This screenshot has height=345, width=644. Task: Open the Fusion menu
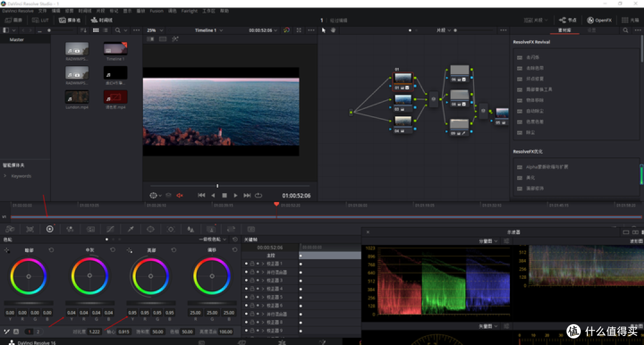point(156,11)
